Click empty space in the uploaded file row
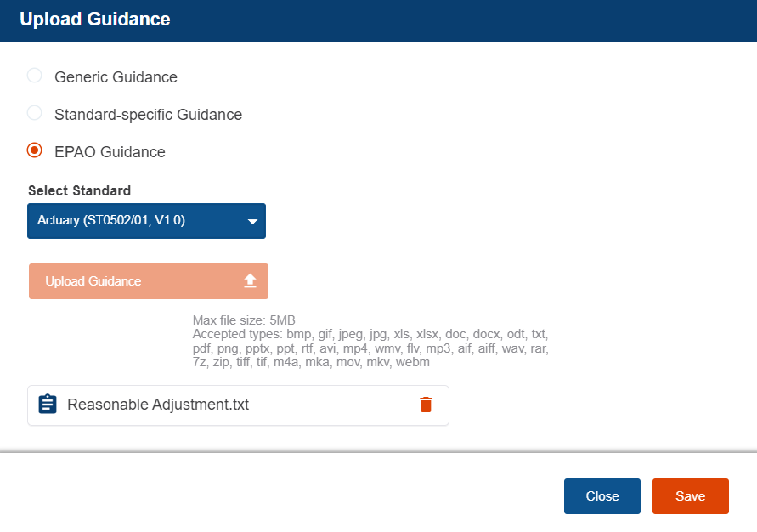The height and width of the screenshot is (532, 757). (x=331, y=405)
